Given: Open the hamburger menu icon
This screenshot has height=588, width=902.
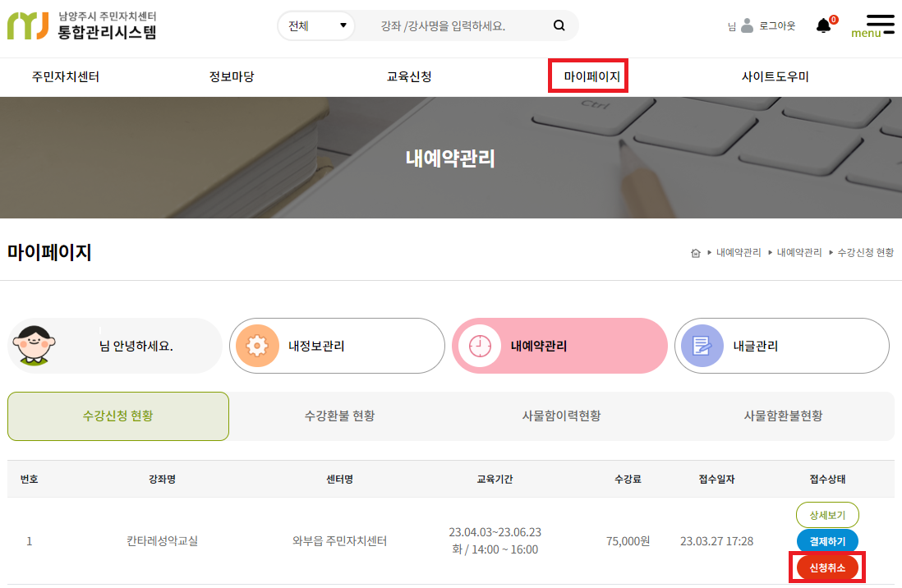Looking at the screenshot, I should click(880, 25).
